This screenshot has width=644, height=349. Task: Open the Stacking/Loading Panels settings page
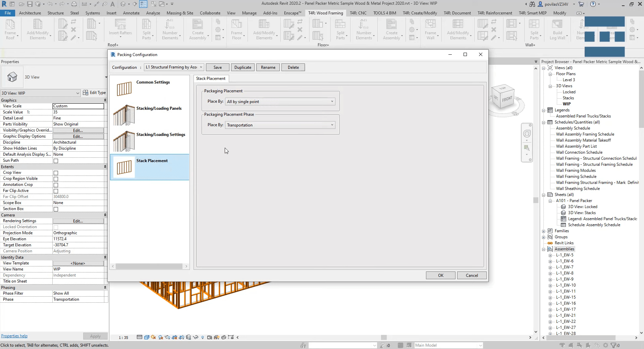[x=150, y=114]
